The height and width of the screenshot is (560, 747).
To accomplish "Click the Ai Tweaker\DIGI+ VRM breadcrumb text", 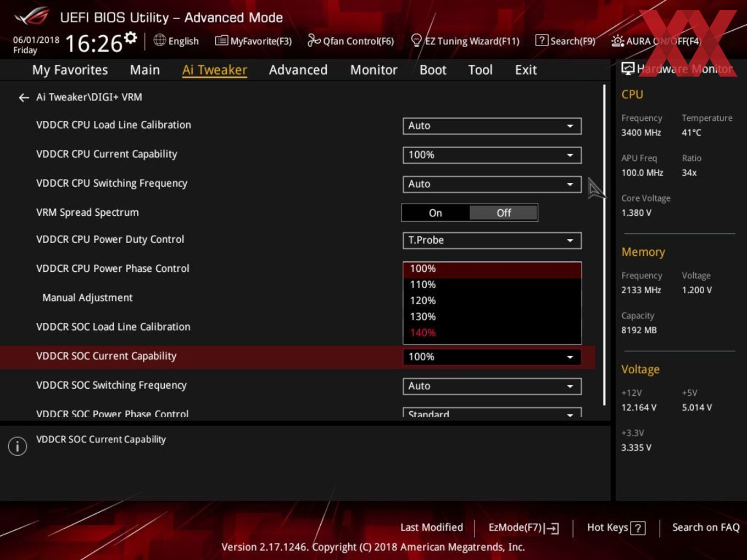I will (89, 97).
